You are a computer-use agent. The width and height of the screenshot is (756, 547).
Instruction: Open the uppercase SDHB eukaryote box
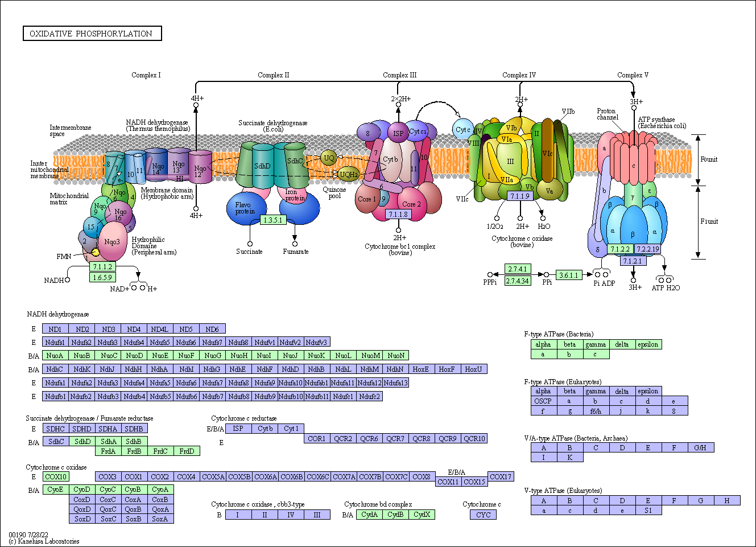pos(134,429)
